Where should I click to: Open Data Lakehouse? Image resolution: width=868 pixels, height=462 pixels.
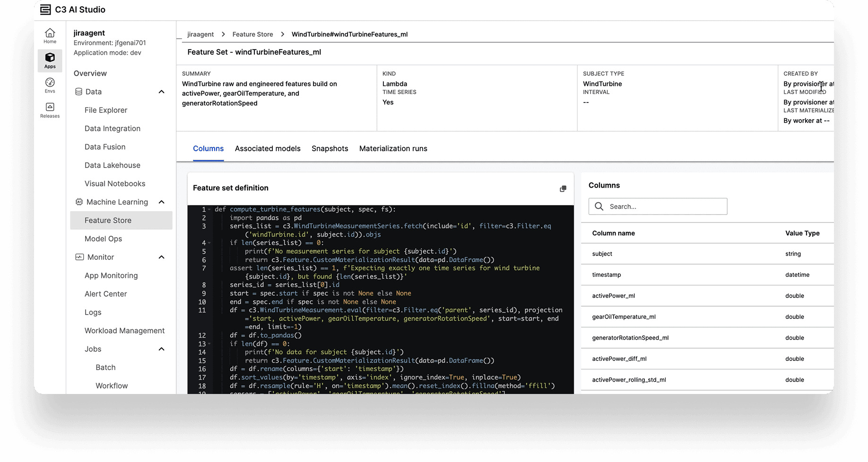[x=113, y=165]
